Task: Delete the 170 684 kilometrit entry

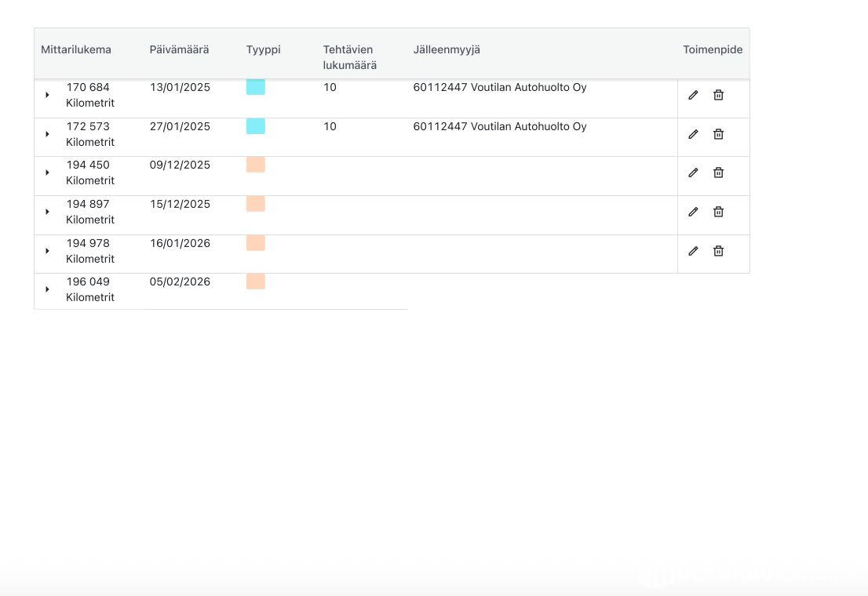Action: [x=718, y=95]
